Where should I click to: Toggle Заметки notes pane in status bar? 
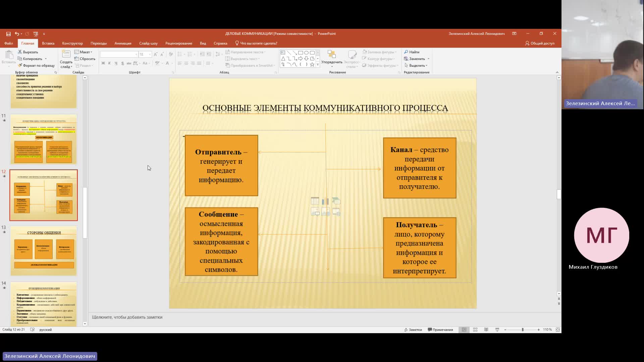tap(413, 330)
